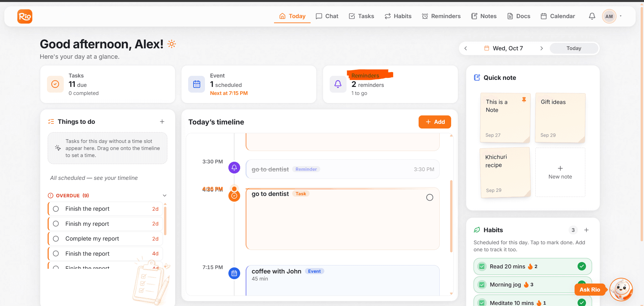Click the sun icon next to the greeting
The height and width of the screenshot is (306, 644).
tap(172, 44)
